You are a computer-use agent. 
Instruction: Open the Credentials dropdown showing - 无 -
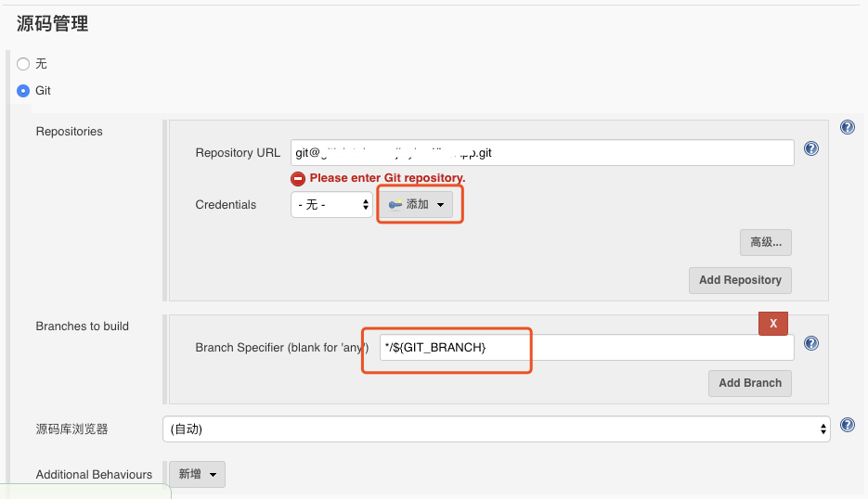click(331, 205)
